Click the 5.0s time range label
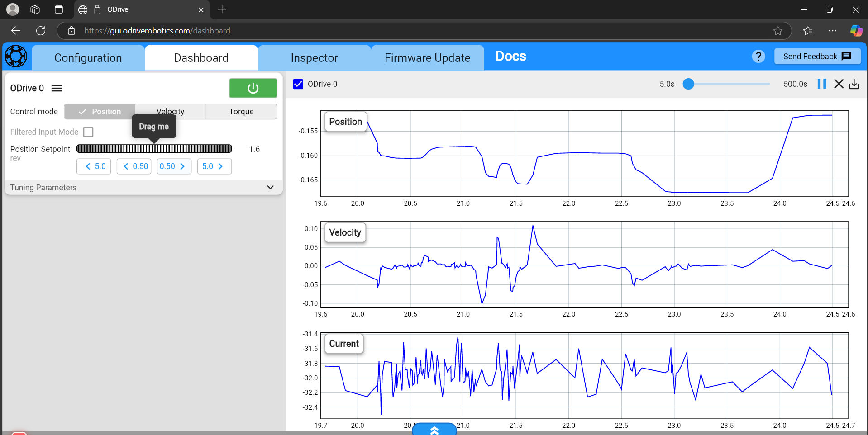This screenshot has height=435, width=868. [x=667, y=84]
